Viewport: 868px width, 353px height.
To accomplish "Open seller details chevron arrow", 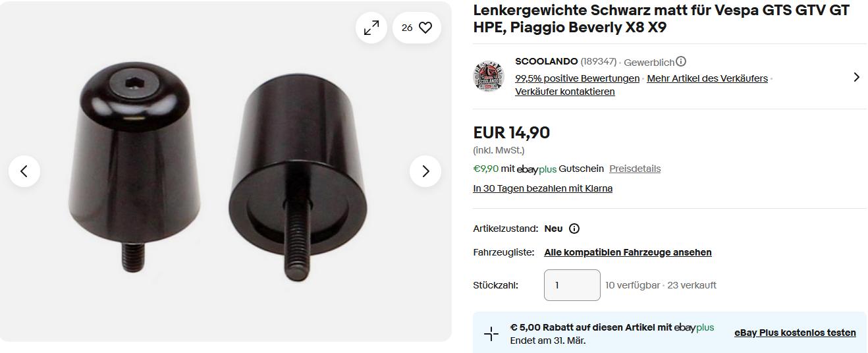I will [856, 77].
